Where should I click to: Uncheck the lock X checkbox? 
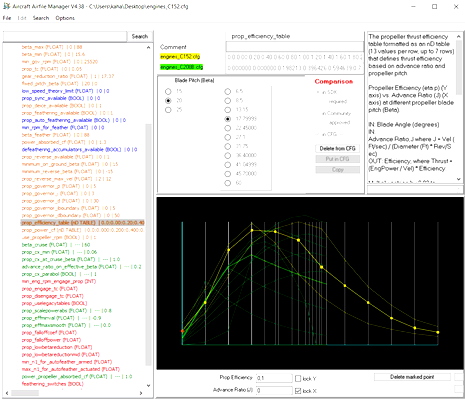tap(298, 391)
